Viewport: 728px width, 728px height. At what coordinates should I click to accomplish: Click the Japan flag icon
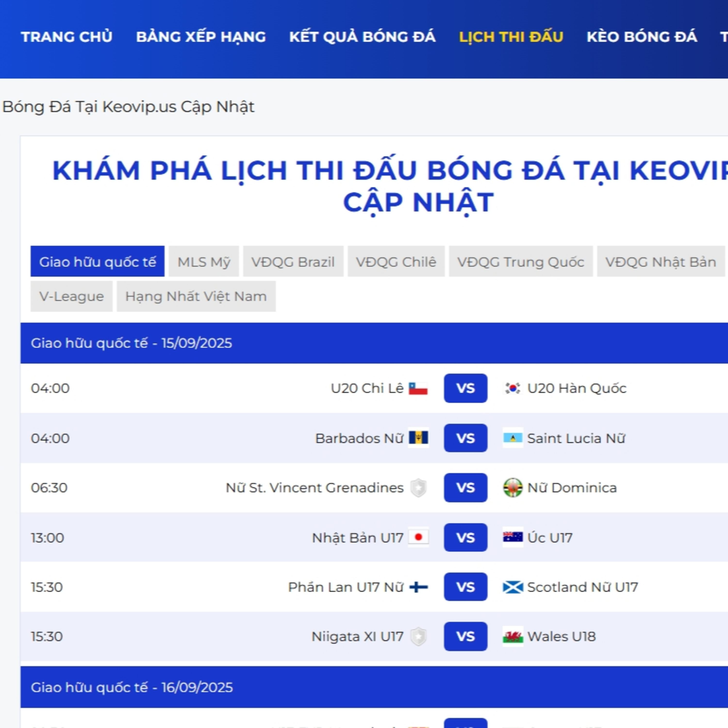pyautogui.click(x=418, y=537)
